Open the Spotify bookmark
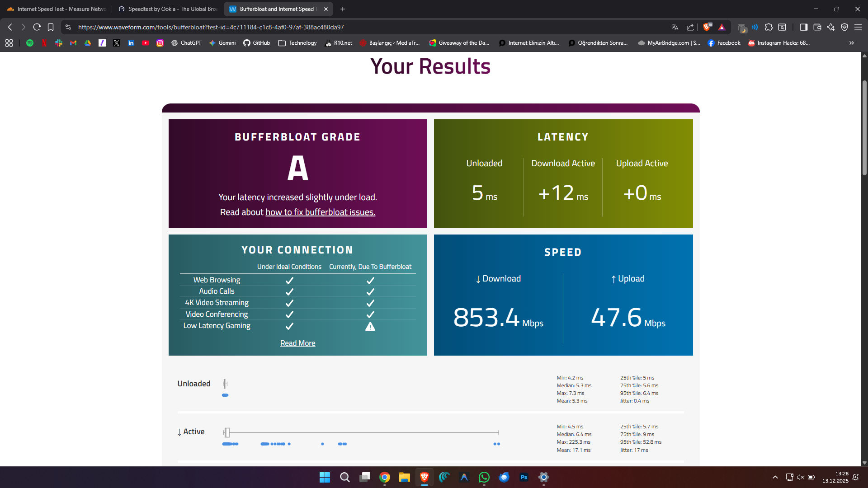The image size is (868, 488). pyautogui.click(x=30, y=43)
